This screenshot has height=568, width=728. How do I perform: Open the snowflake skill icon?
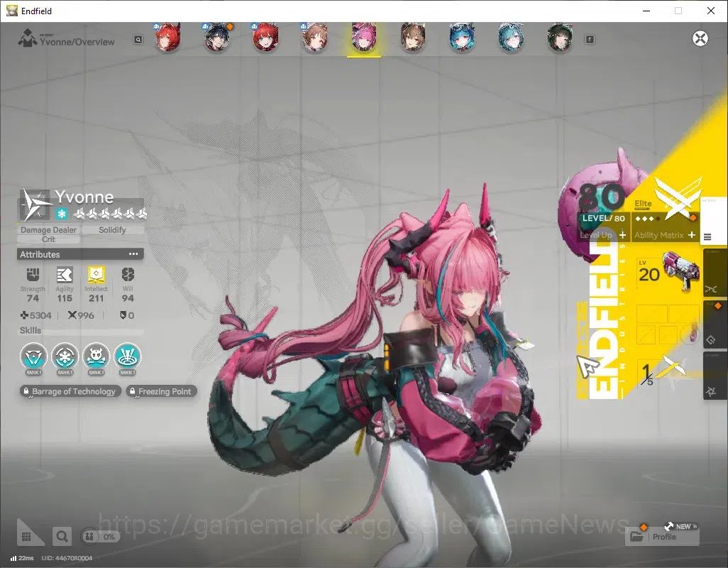(65, 356)
